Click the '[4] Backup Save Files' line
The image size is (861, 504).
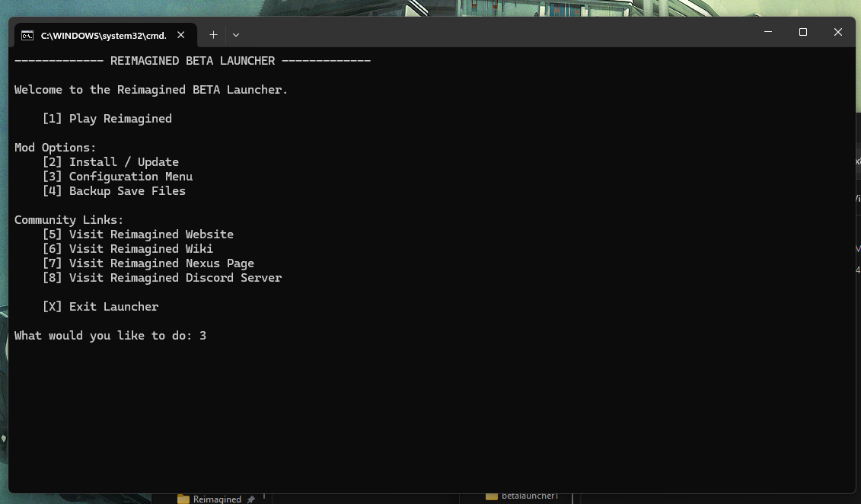click(x=114, y=191)
